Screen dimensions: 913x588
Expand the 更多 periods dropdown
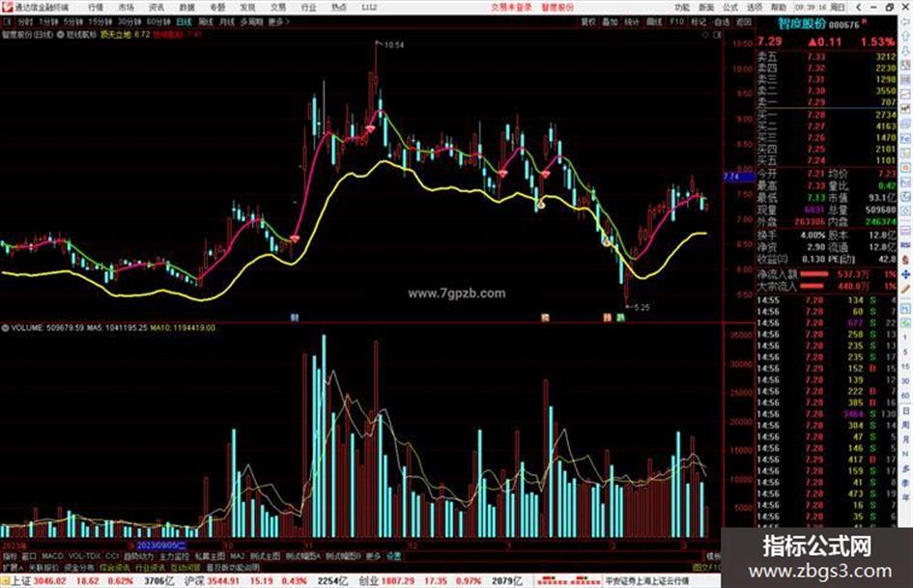click(278, 21)
